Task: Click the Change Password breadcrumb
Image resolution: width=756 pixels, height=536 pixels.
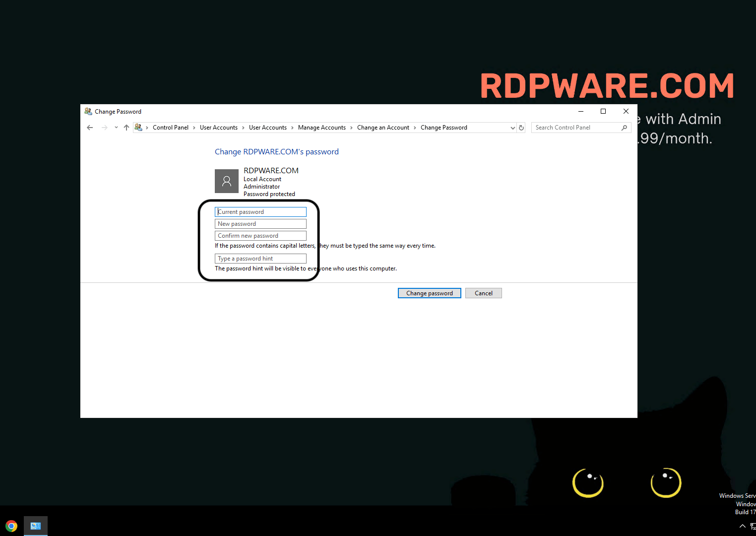Action: click(444, 128)
